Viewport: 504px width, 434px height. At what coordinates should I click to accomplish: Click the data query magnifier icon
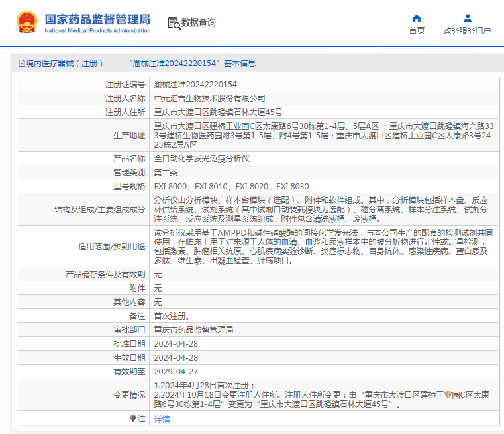point(174,23)
